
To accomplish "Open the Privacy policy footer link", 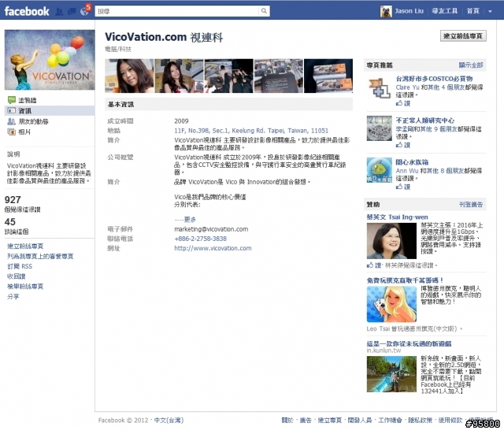I will (x=420, y=420).
